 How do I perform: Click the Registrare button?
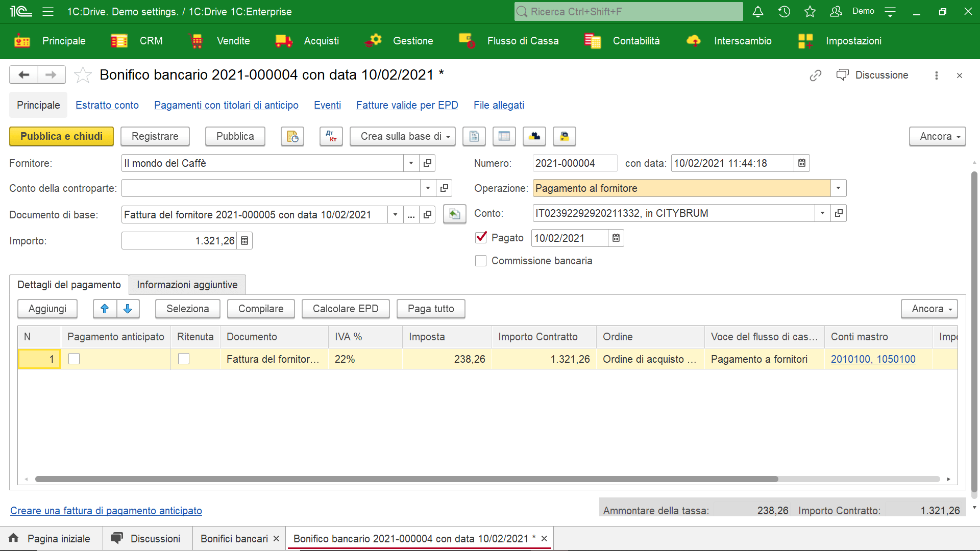[155, 136]
